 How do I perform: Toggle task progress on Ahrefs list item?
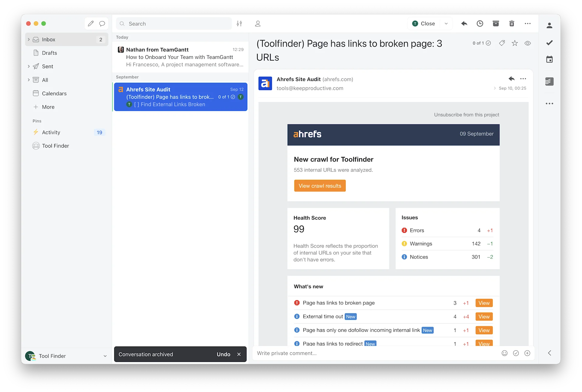point(227,97)
